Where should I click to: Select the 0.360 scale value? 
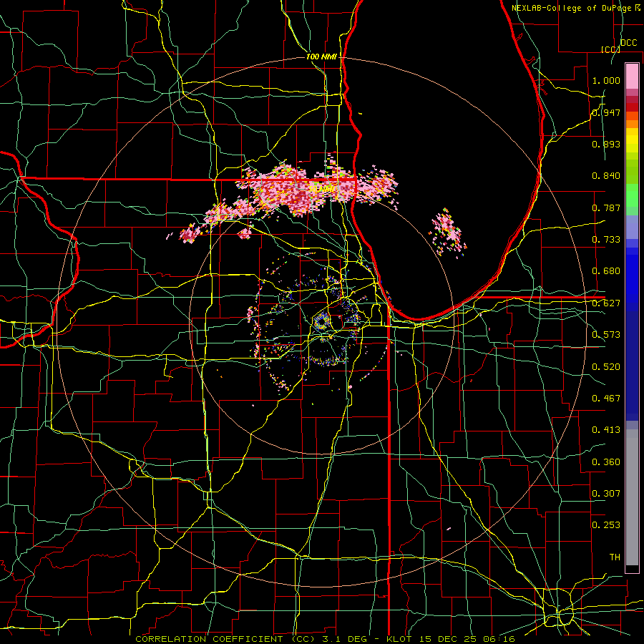click(606, 462)
